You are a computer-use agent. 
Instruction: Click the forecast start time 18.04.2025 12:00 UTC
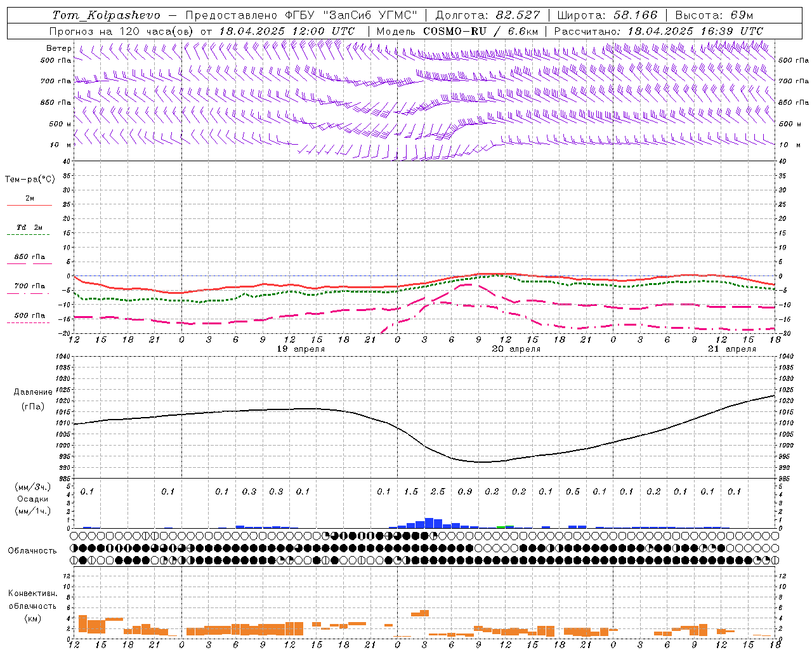coord(287,31)
